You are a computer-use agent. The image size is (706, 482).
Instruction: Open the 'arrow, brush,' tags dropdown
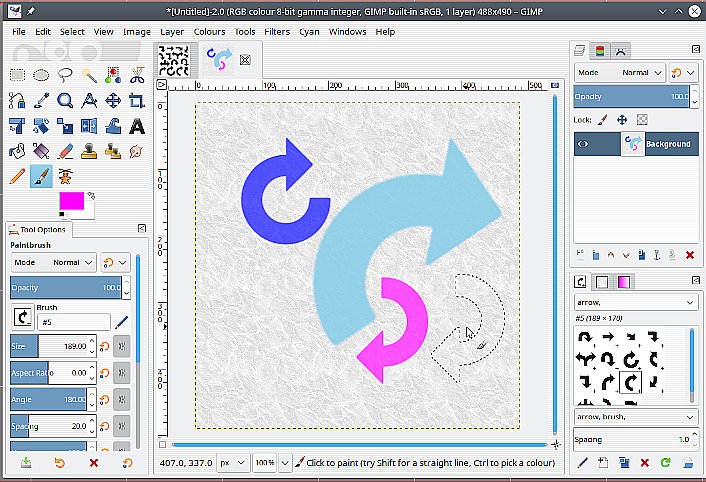(x=635, y=417)
